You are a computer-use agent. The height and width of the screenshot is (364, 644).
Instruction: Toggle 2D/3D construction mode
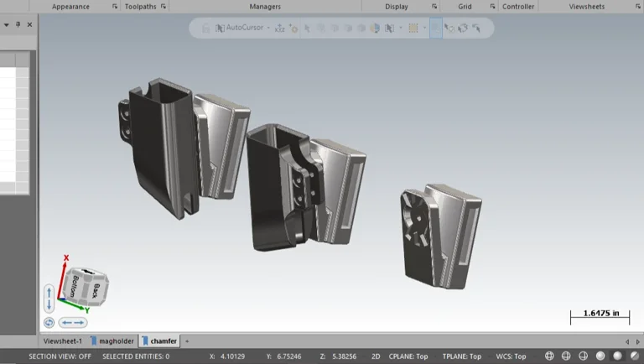(376, 356)
